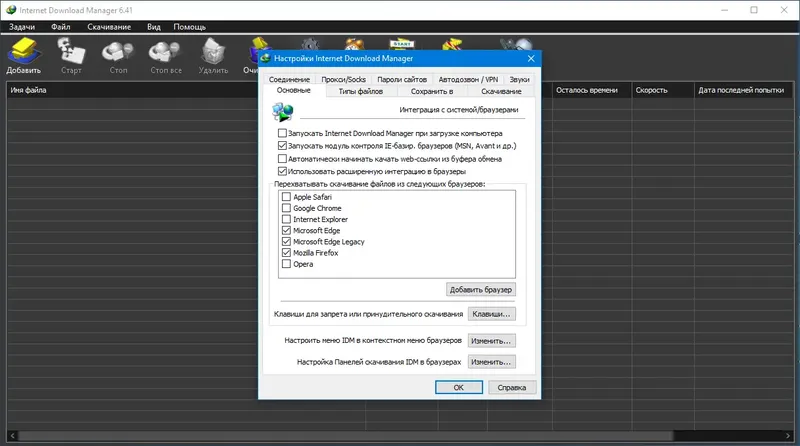800x446 pixels.
Task: Toggle launch IDM at computer startup checkbox
Action: (282, 133)
